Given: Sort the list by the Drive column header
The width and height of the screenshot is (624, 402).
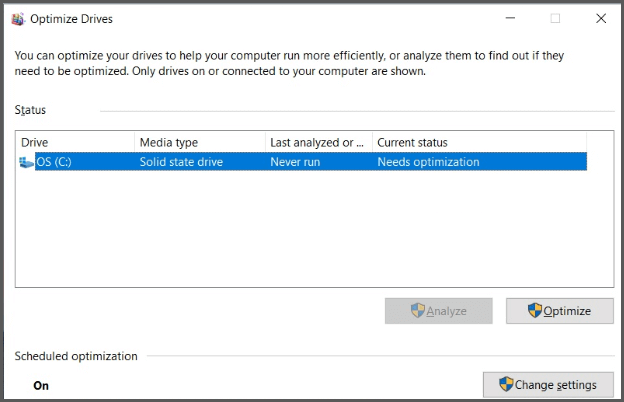Looking at the screenshot, I should point(75,142).
